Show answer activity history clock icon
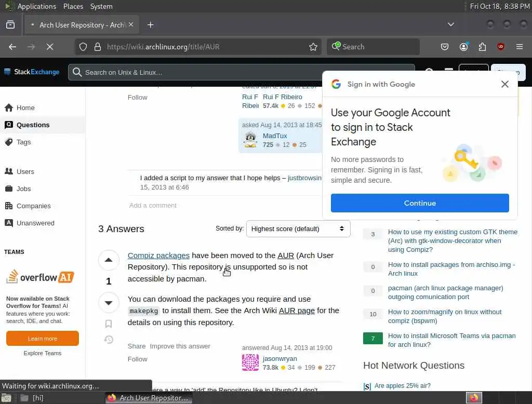 [x=109, y=340]
